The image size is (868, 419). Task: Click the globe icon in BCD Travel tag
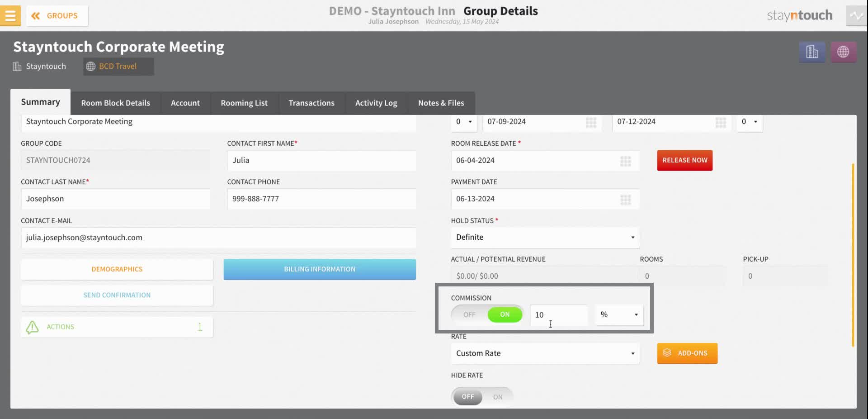pyautogui.click(x=91, y=67)
